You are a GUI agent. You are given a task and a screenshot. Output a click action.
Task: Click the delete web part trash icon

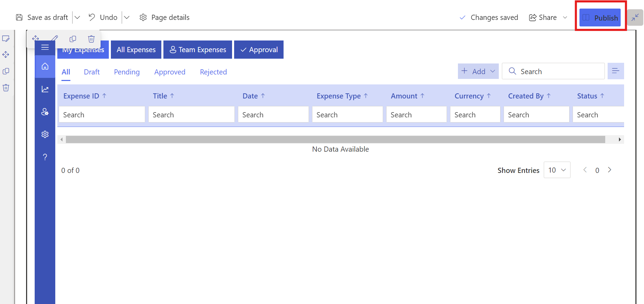pyautogui.click(x=91, y=39)
